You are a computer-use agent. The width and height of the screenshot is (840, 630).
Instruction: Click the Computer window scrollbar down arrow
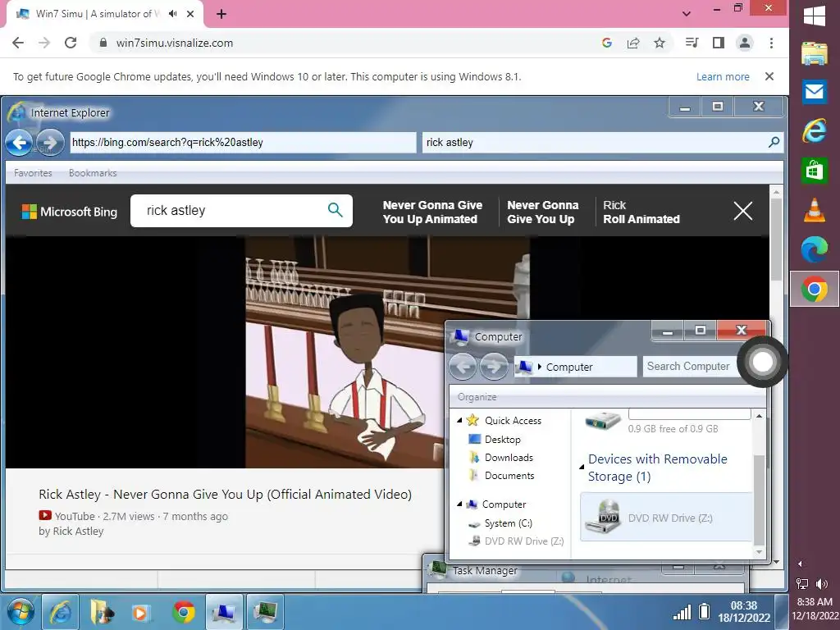point(759,552)
